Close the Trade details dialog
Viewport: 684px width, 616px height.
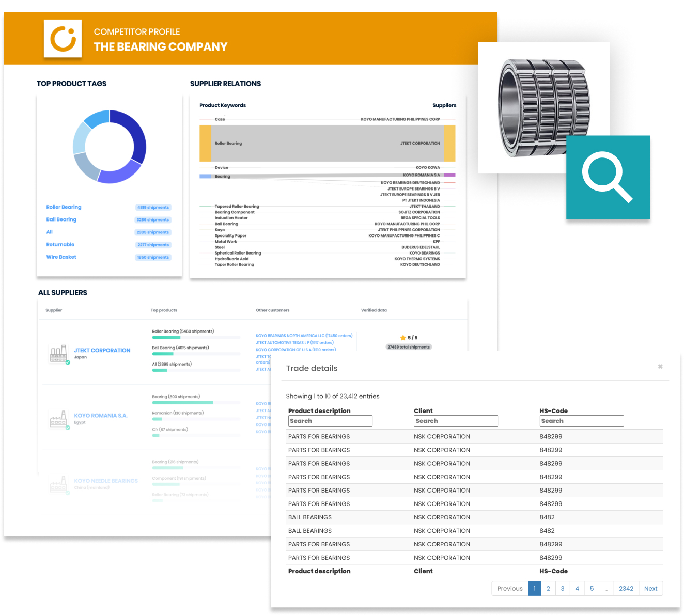660,366
